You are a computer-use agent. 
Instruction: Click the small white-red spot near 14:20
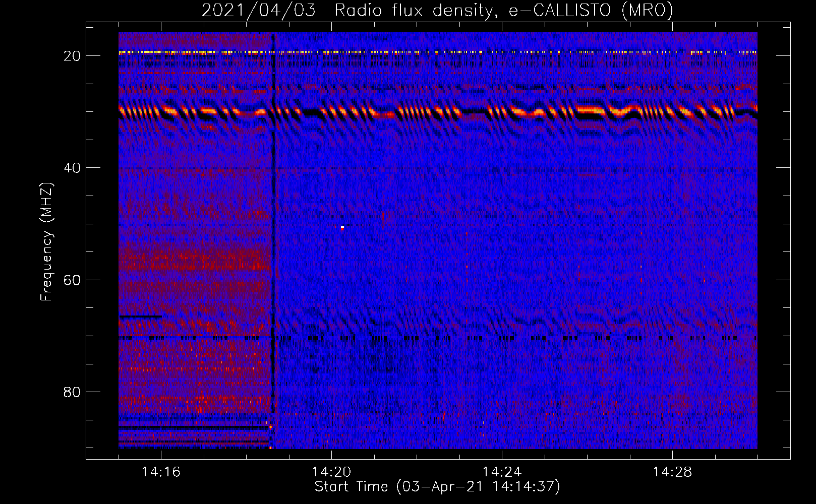pyautogui.click(x=342, y=228)
